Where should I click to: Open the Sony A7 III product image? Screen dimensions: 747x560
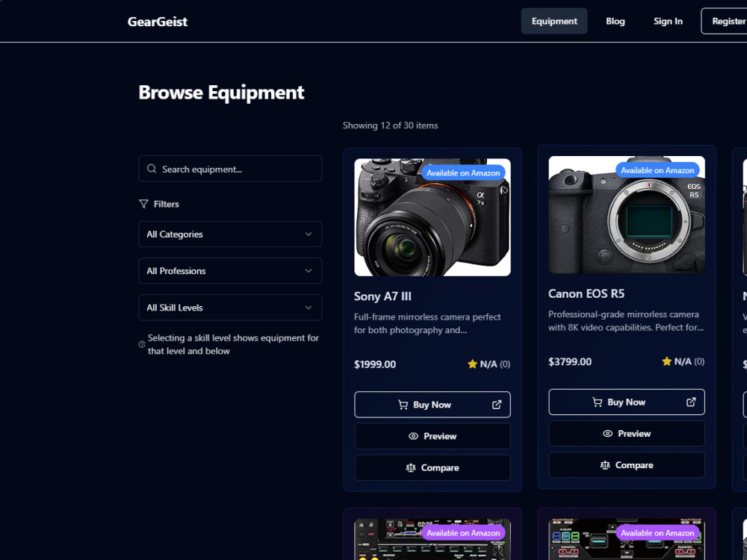click(432, 217)
